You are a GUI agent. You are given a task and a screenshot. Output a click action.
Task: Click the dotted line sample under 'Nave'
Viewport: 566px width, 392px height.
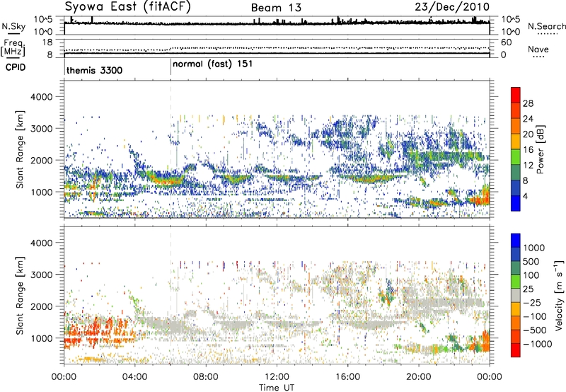(538, 57)
